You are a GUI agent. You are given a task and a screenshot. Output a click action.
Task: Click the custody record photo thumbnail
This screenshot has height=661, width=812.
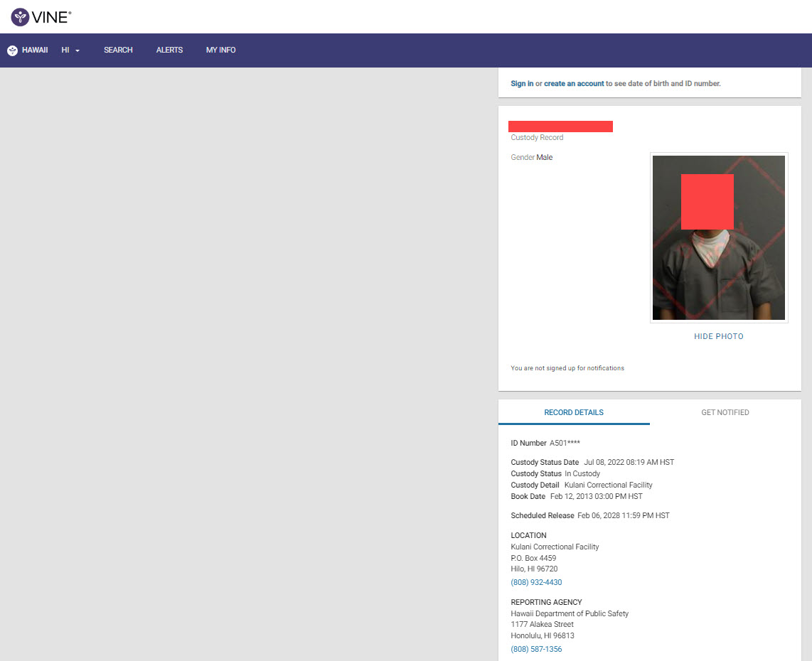tap(718, 237)
